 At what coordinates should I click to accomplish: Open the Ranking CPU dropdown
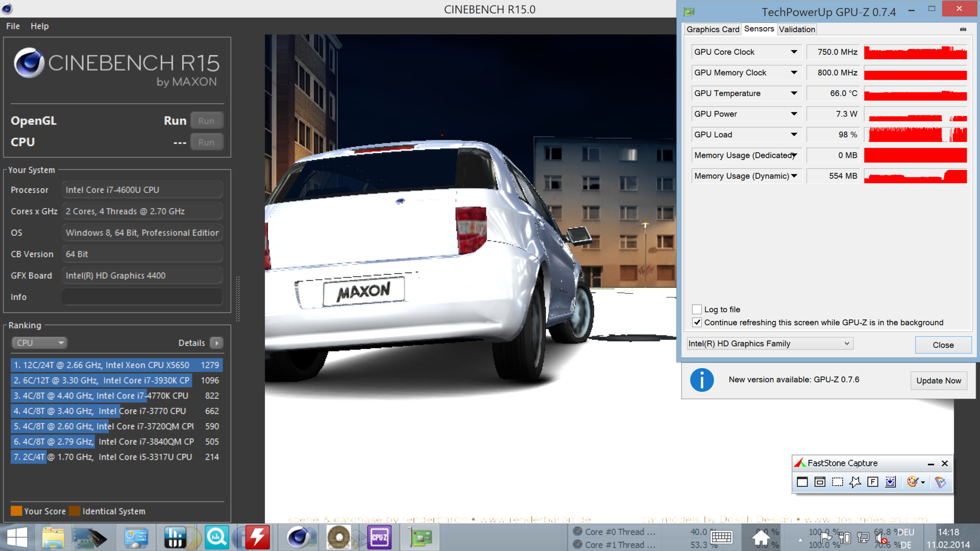pyautogui.click(x=39, y=343)
